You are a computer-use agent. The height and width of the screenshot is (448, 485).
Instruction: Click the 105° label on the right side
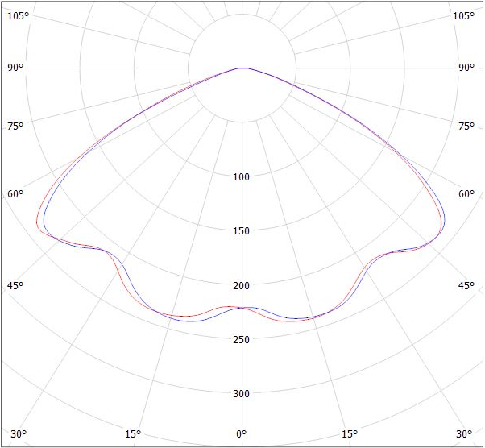coord(464,15)
